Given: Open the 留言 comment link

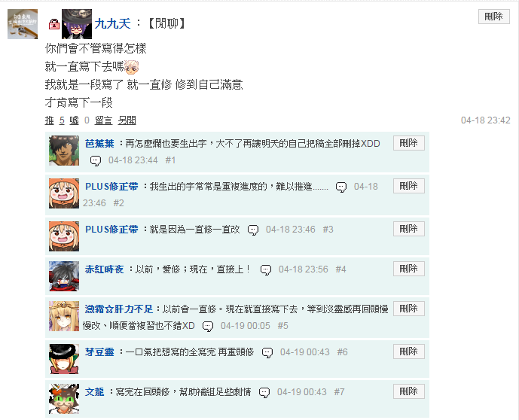Looking at the screenshot, I should [x=104, y=120].
